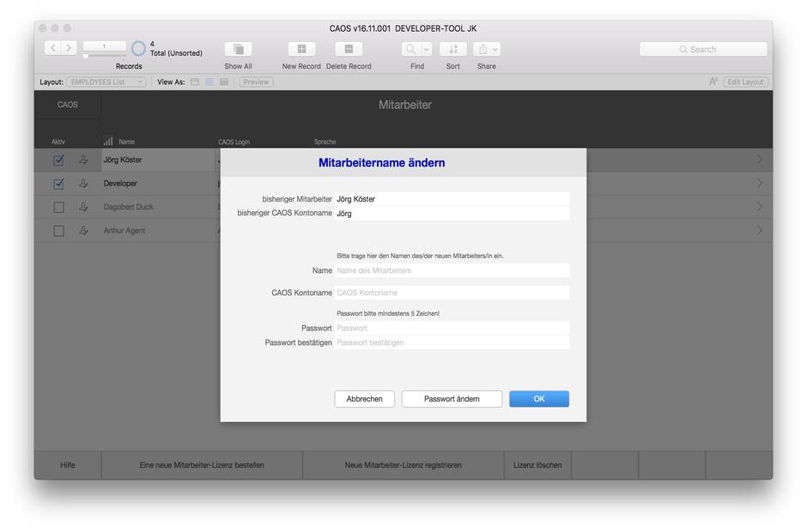
Task: Open details chevron for Arthur Agent row
Action: (x=760, y=230)
